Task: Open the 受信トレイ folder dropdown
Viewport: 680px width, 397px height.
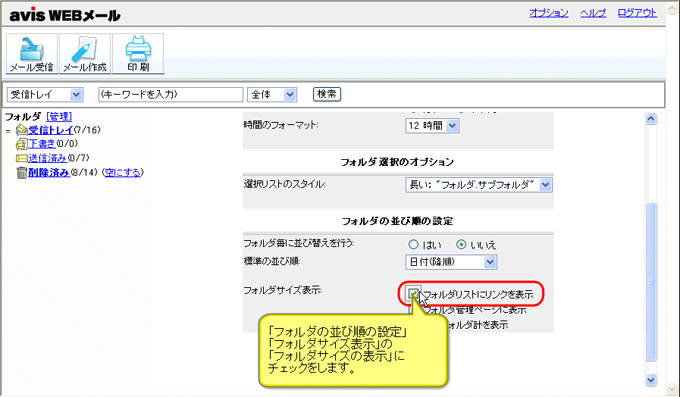Action: (x=45, y=95)
